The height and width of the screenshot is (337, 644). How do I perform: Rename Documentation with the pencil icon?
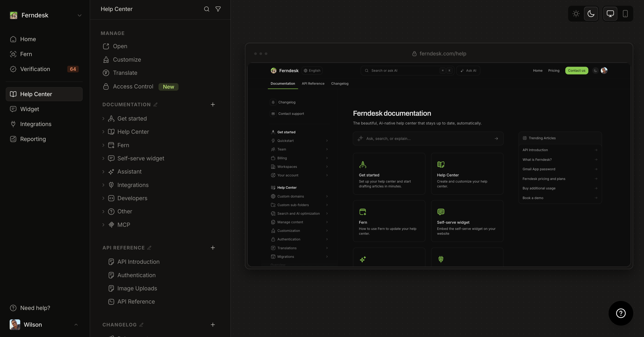click(155, 104)
